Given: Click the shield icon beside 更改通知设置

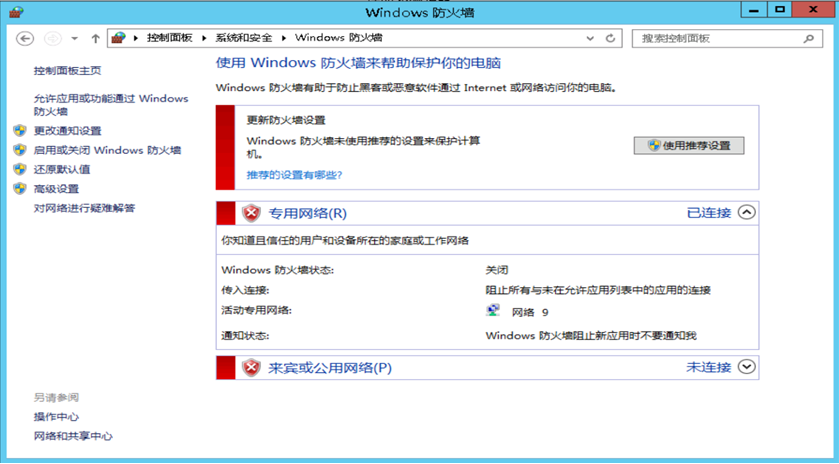Looking at the screenshot, I should tap(20, 131).
